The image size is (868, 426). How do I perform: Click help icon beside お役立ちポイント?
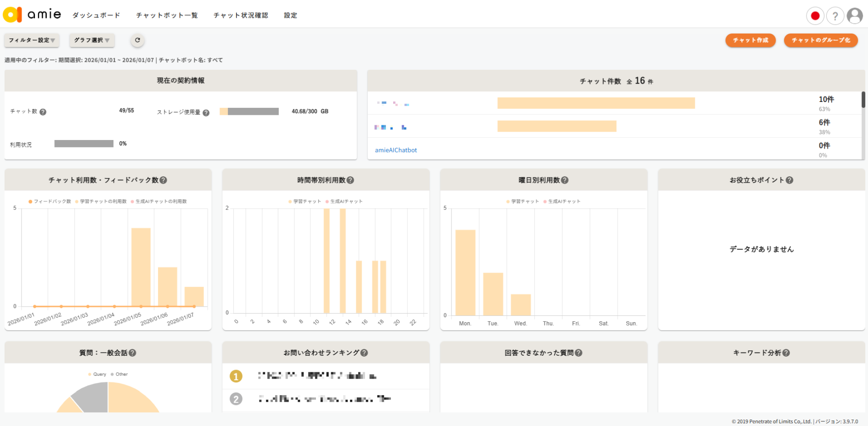[x=789, y=180]
